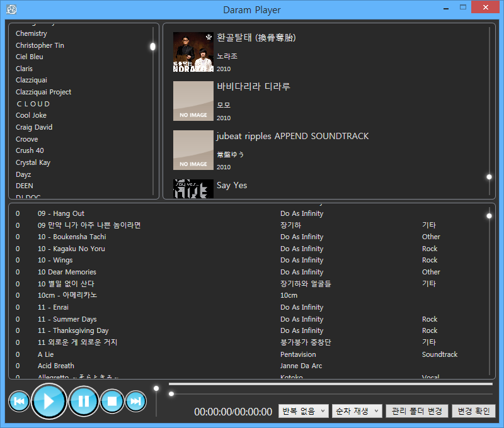Image resolution: width=504 pixels, height=428 pixels.
Task: Click the 환골탈태 album cover thumbnail
Action: 193,52
